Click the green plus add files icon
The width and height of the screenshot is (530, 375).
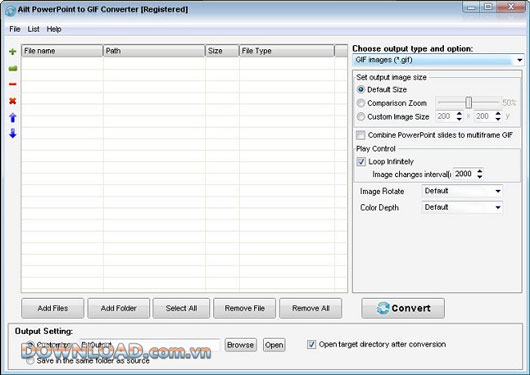13,51
